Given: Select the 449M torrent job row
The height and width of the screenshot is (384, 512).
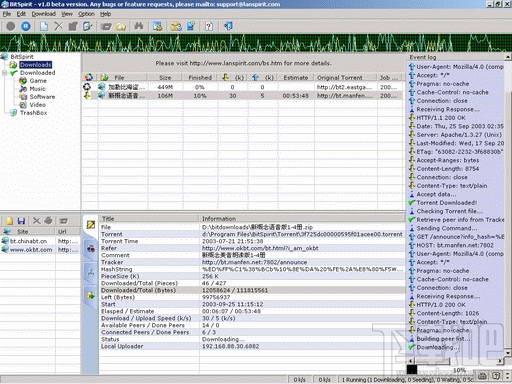Looking at the screenshot, I should point(243,87).
